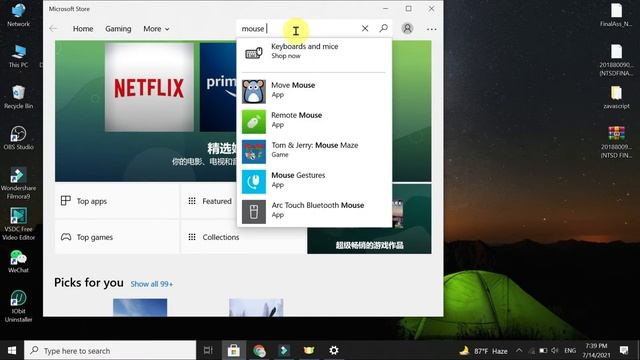
Task: Click the Keyboards and mice keyboard icon
Action: click(253, 53)
